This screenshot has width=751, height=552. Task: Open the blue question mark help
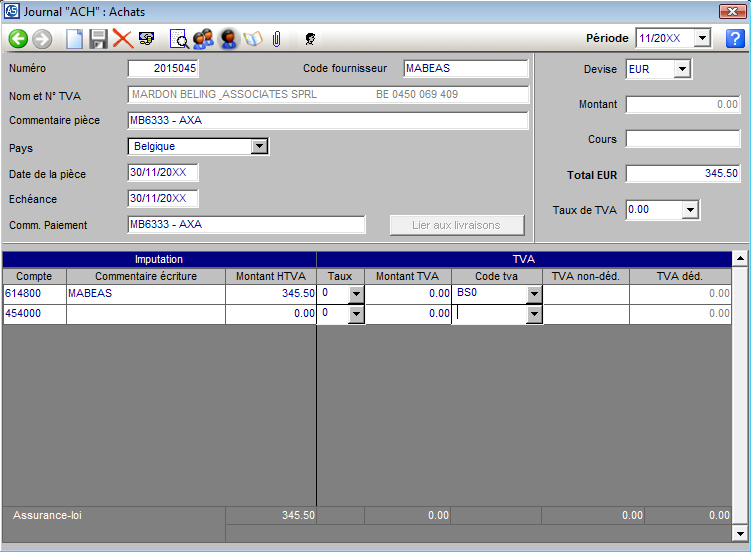735,39
